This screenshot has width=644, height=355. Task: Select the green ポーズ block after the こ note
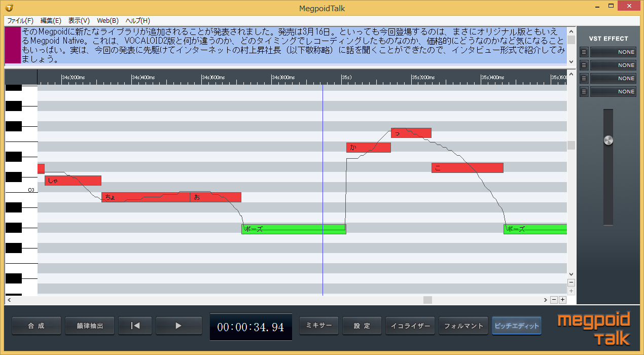535,229
